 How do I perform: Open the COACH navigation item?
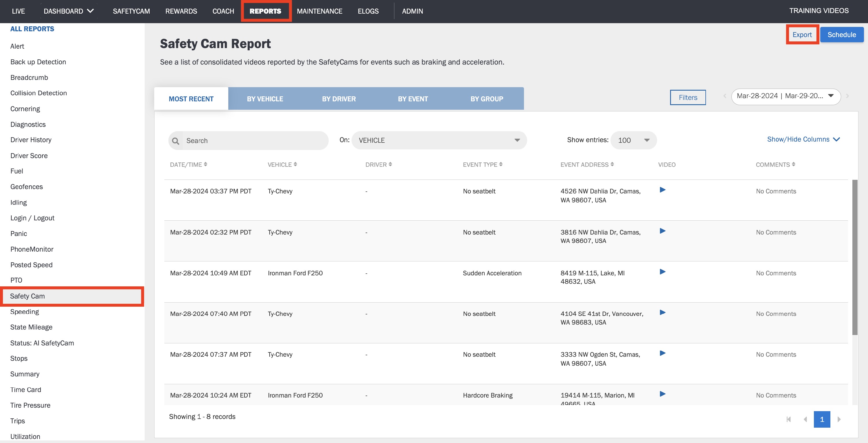[223, 11]
